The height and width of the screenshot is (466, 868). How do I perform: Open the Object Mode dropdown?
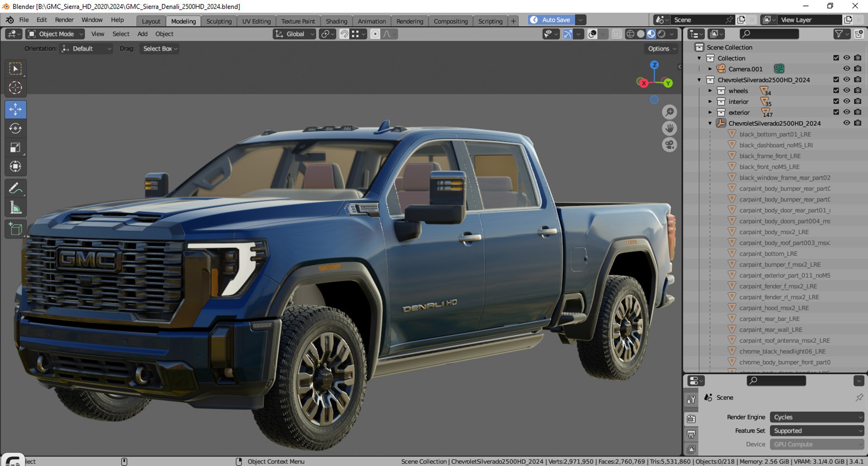[x=56, y=34]
